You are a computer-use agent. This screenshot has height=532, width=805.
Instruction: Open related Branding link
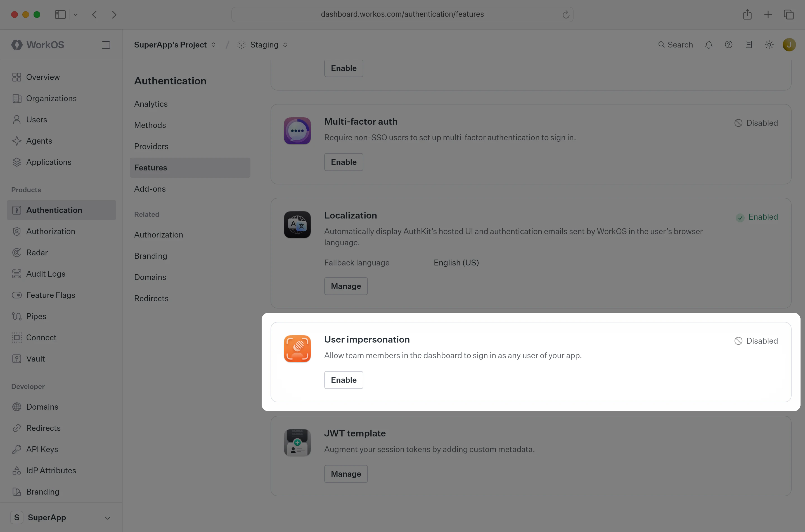point(190,256)
